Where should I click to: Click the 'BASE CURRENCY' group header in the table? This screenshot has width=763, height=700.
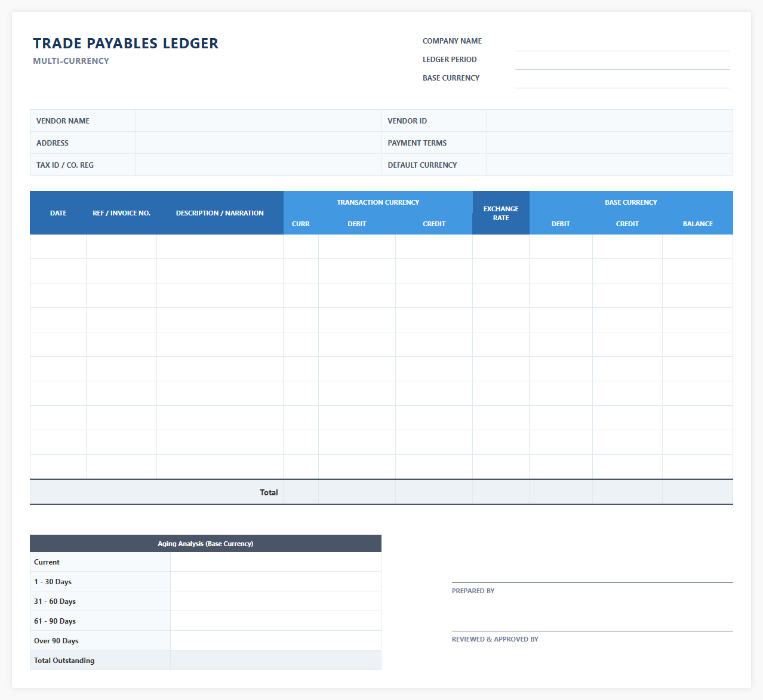[631, 202]
